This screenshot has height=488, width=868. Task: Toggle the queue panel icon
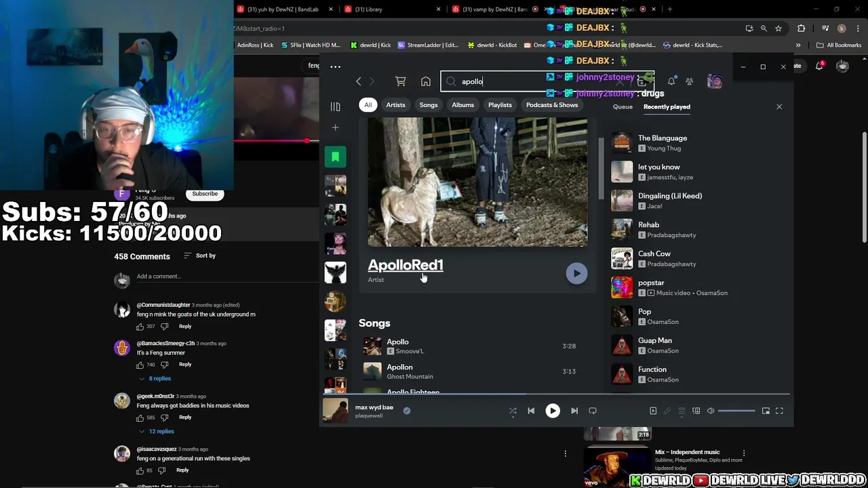pyautogui.click(x=682, y=411)
